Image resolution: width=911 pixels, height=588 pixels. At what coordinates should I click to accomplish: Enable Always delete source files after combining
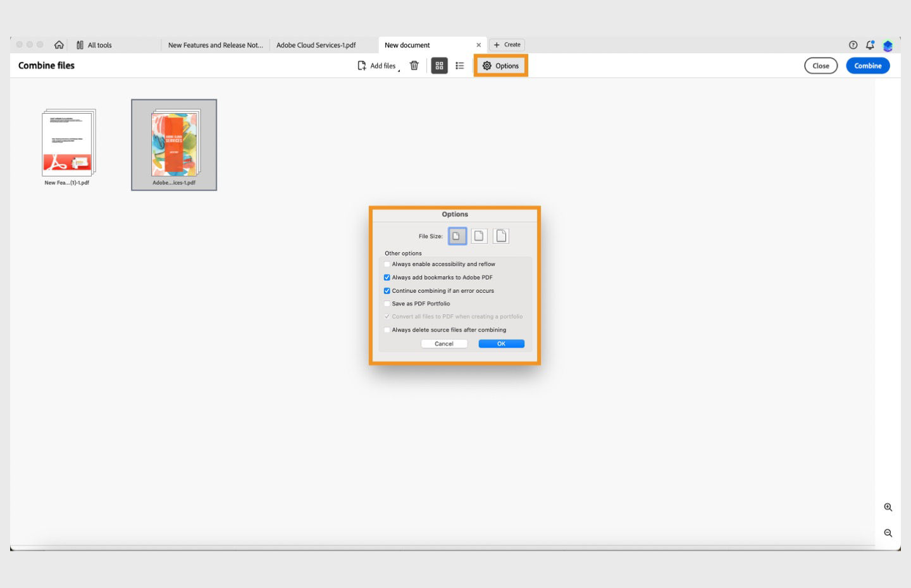(x=387, y=330)
